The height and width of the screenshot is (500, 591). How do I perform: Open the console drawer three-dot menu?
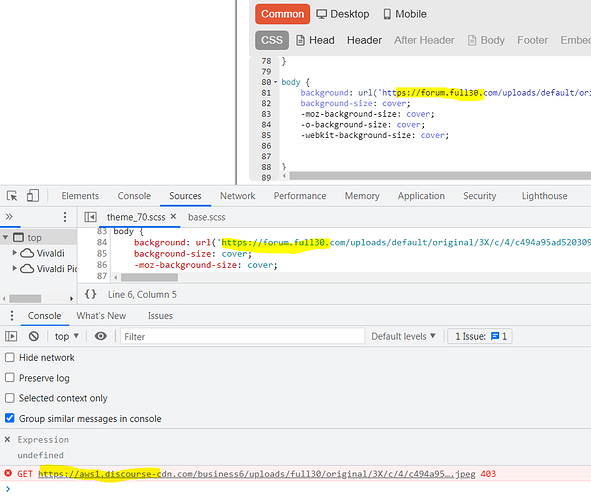(12, 316)
